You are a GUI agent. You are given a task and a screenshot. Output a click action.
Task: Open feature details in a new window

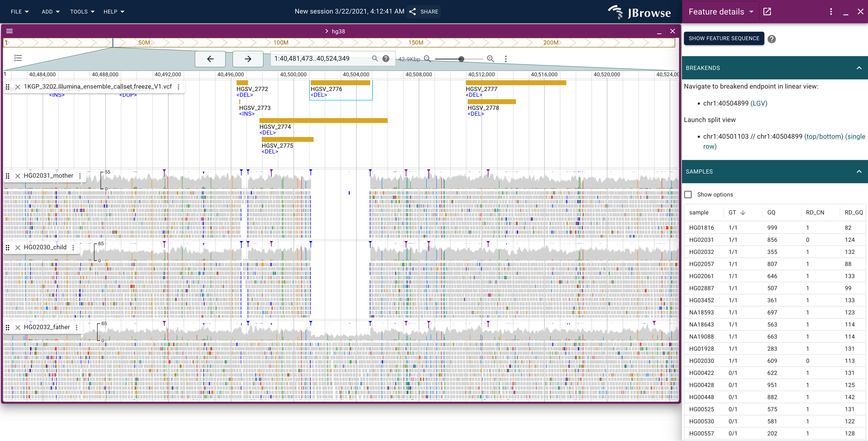click(767, 12)
